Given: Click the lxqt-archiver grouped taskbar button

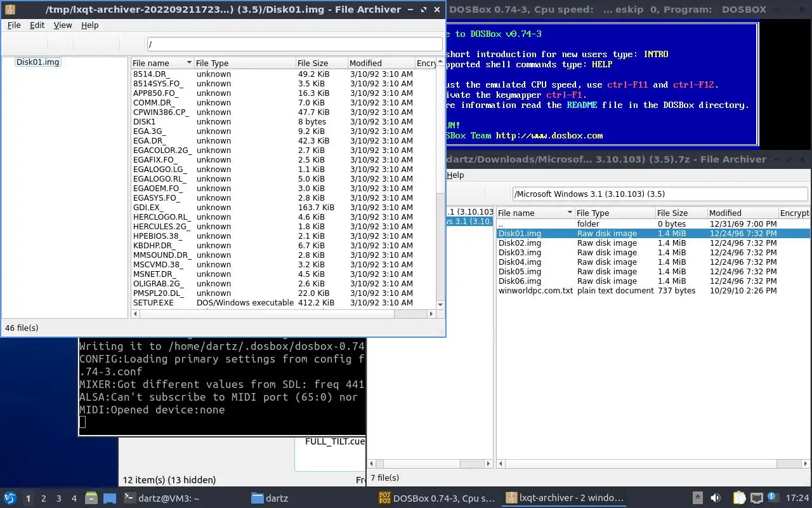Looking at the screenshot, I should tap(565, 498).
